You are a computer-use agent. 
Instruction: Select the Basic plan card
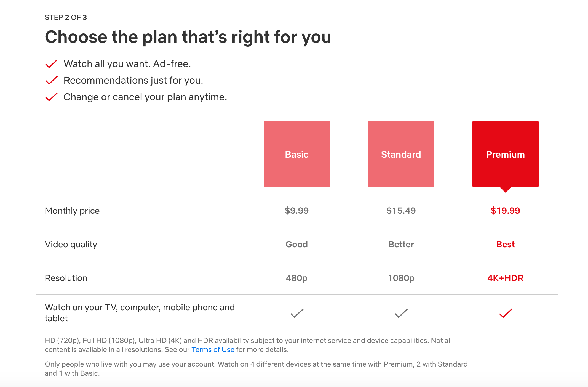pyautogui.click(x=296, y=154)
